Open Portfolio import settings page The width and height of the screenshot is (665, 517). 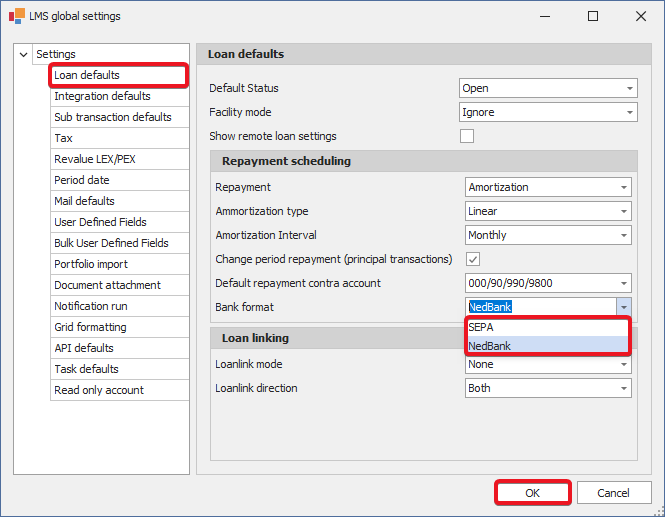tap(91, 265)
